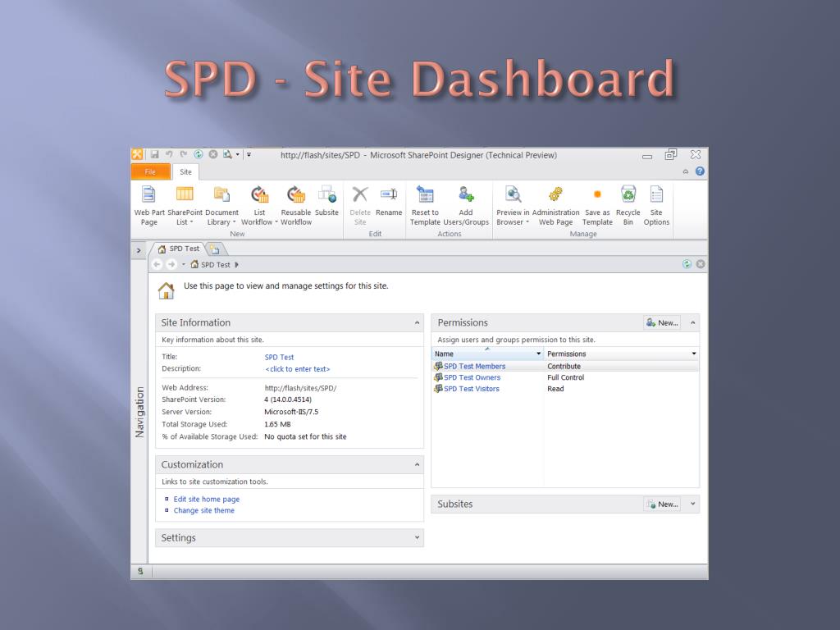Collapse the Customization section
840x630 pixels.
(x=417, y=464)
